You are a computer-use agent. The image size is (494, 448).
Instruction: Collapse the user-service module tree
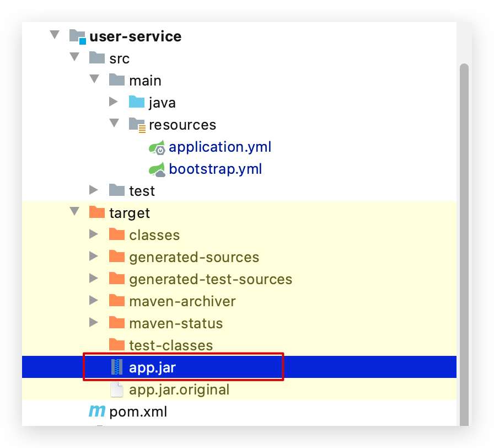click(54, 35)
